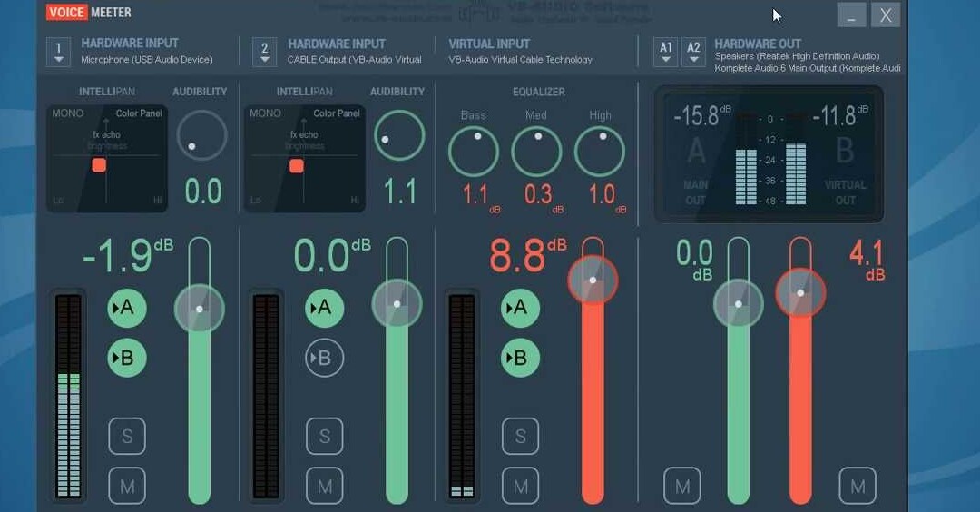Image resolution: width=980 pixels, height=512 pixels.
Task: Click Hardware Input 2 fader knob at 0.0 dB
Action: pos(397,304)
